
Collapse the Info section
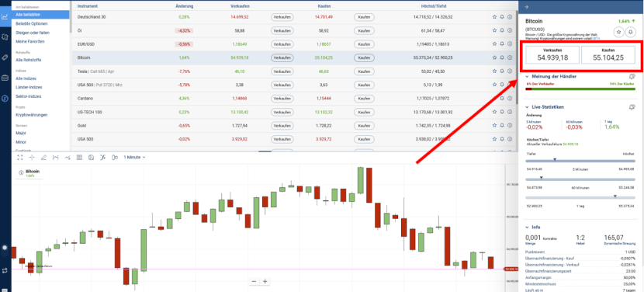[527, 227]
